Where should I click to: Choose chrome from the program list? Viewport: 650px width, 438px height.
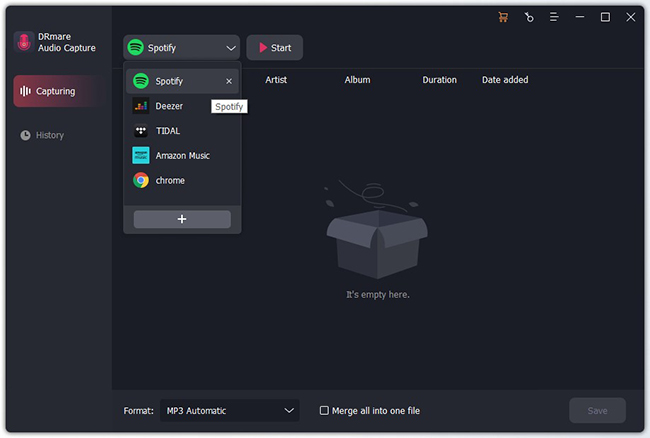coord(182,180)
